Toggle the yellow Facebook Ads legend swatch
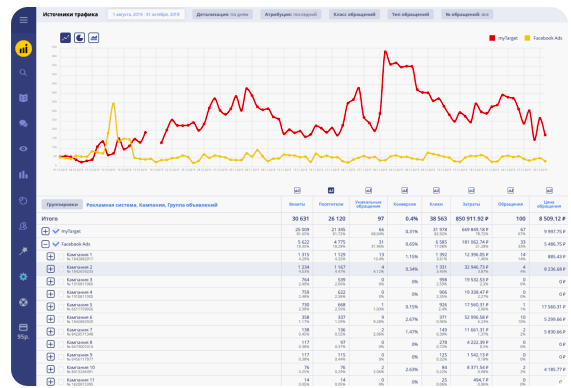The width and height of the screenshot is (571, 388). click(x=527, y=38)
